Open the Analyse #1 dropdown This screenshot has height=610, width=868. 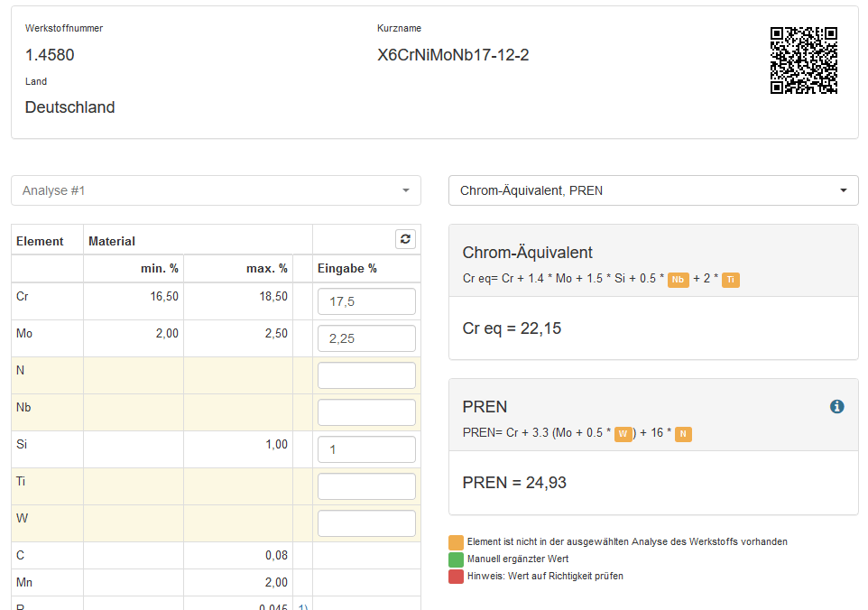pyautogui.click(x=216, y=190)
